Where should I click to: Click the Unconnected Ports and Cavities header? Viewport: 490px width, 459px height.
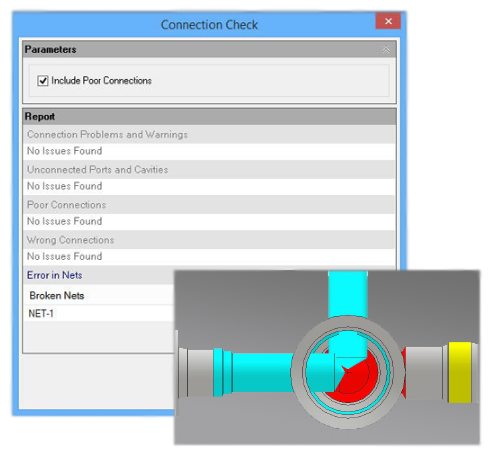click(209, 170)
